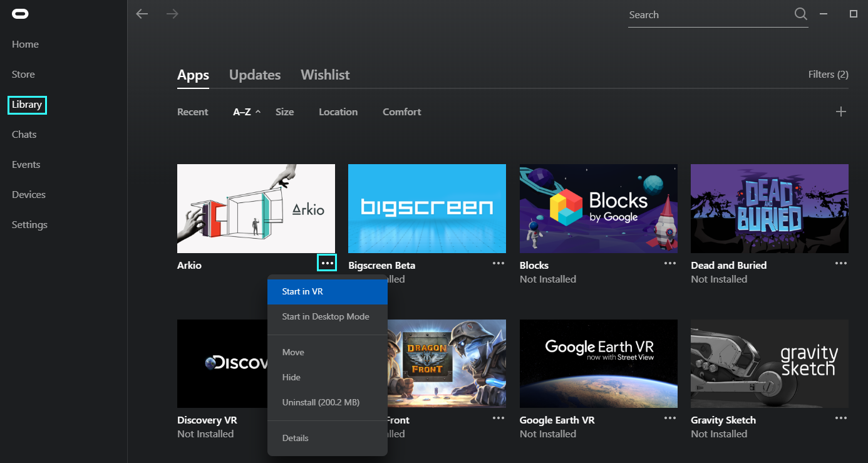Open the Bigscreen Beta three-dot menu
868x463 pixels.
499,263
